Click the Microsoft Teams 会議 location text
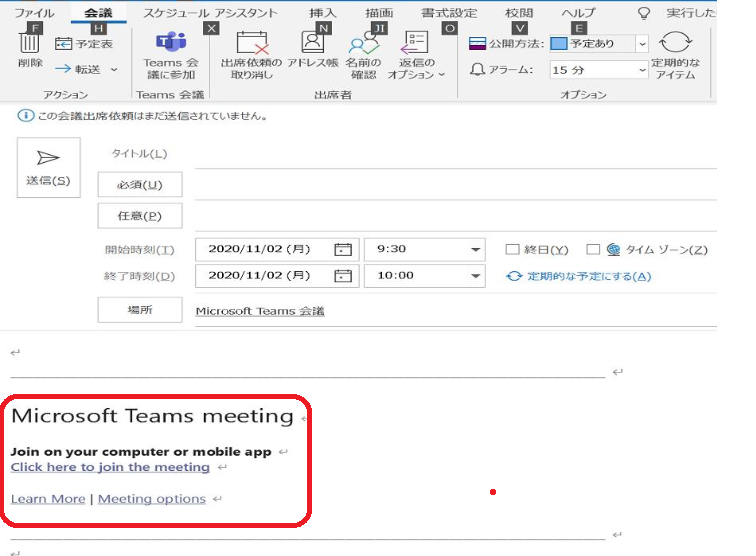Screen dimensions: 756x556 (x=260, y=311)
